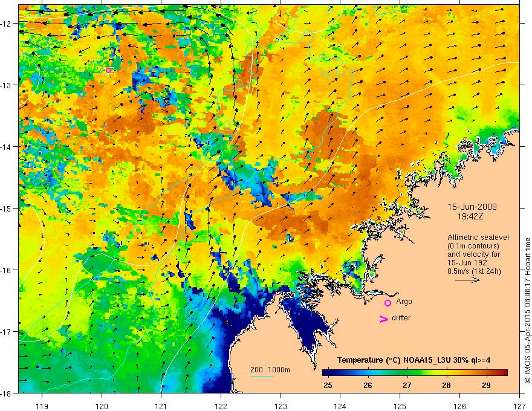Click longitude axis label 124
The width and height of the screenshot is (532, 411).
340,406
